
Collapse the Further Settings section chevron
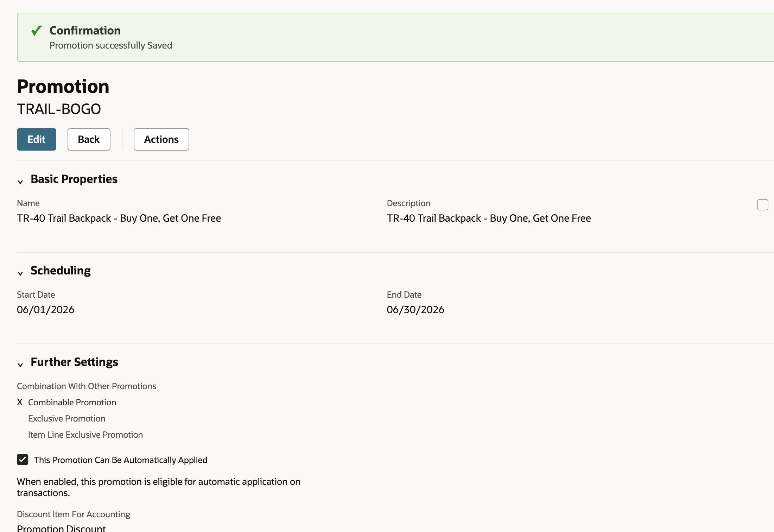[x=20, y=365]
